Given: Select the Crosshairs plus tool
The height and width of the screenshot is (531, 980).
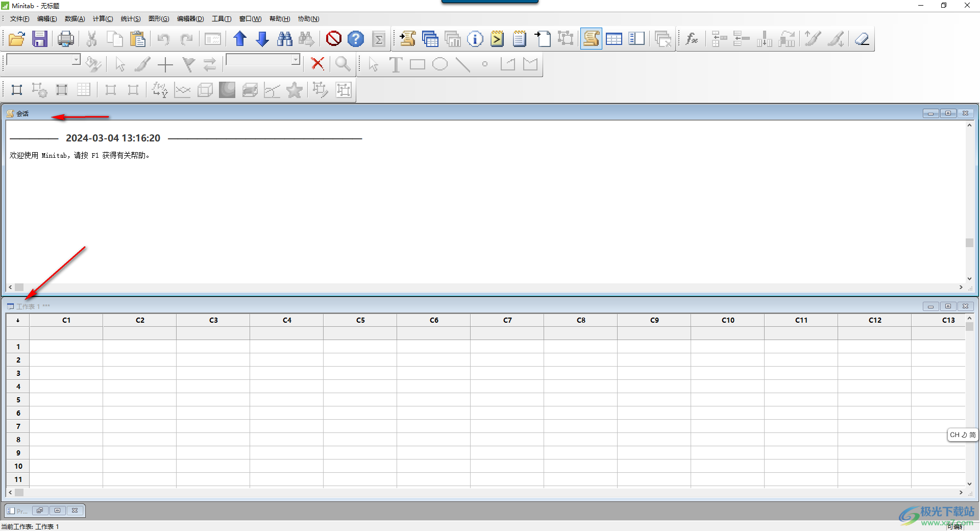Looking at the screenshot, I should pyautogui.click(x=165, y=64).
